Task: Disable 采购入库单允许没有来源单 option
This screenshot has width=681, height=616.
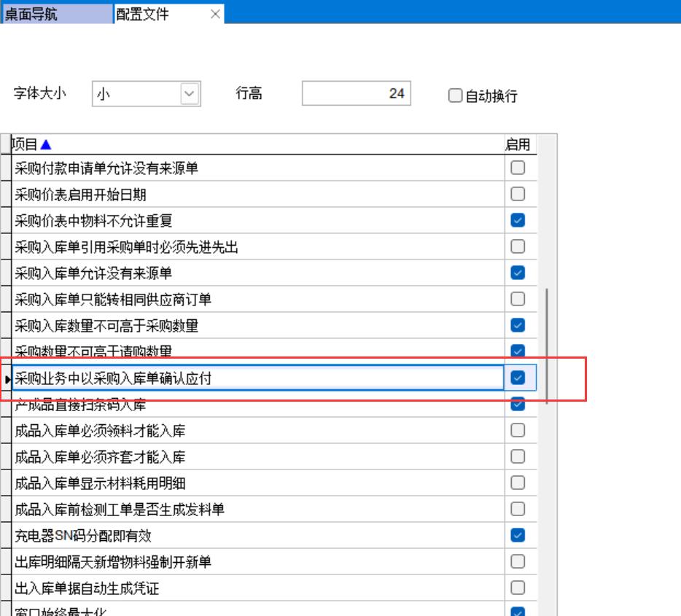Action: (518, 273)
